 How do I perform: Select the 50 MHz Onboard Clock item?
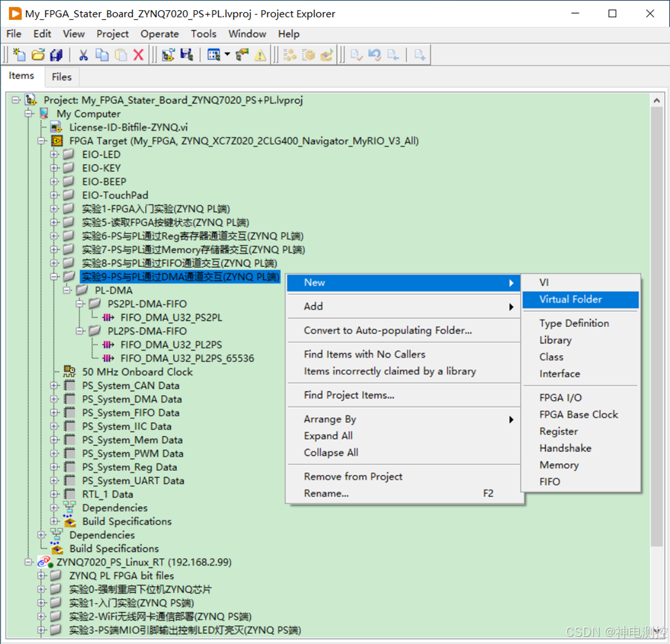click(137, 372)
